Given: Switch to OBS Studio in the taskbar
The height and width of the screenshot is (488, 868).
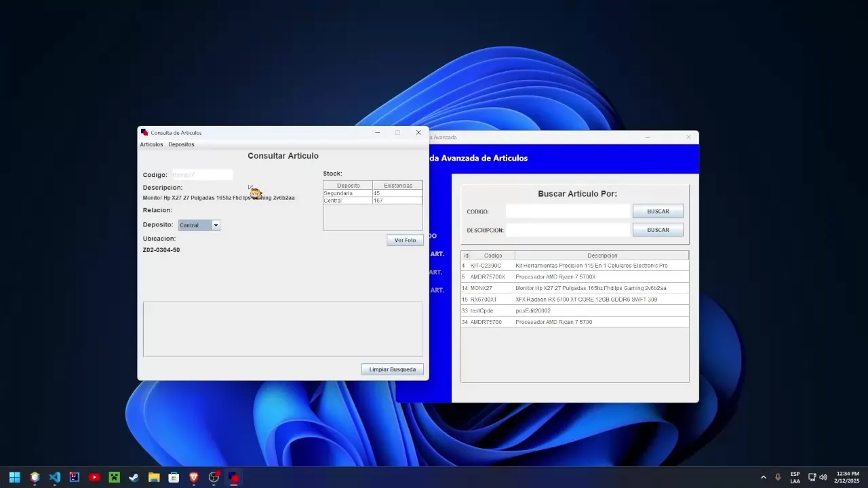Looking at the screenshot, I should (214, 477).
